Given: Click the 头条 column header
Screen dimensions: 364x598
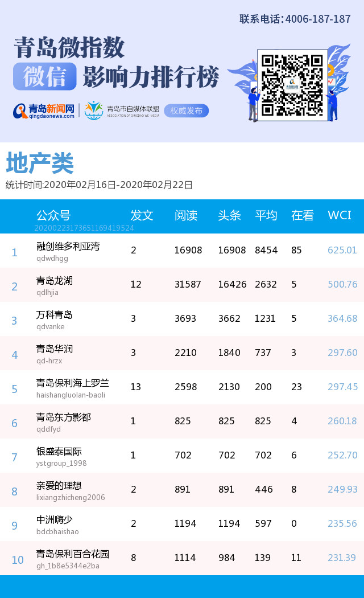Looking at the screenshot, I should click(229, 215).
